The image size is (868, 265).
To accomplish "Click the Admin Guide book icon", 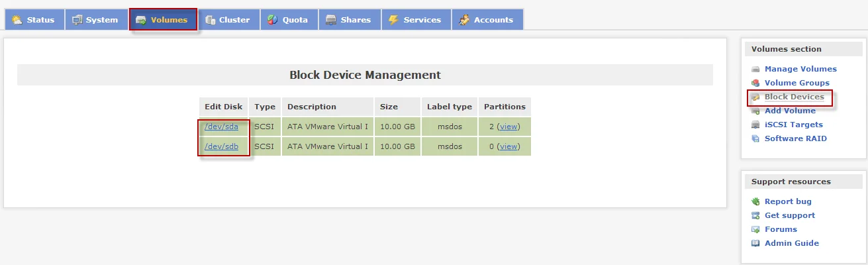I will [755, 243].
